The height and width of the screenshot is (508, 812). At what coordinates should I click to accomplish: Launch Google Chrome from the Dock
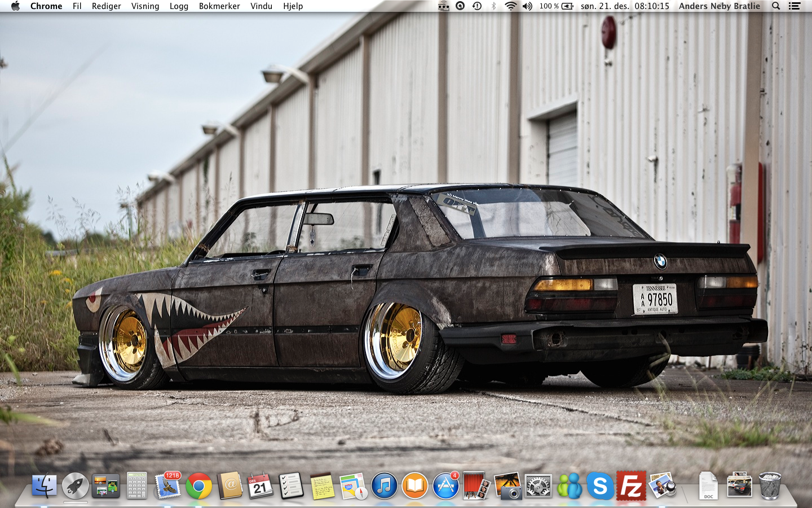(x=198, y=486)
